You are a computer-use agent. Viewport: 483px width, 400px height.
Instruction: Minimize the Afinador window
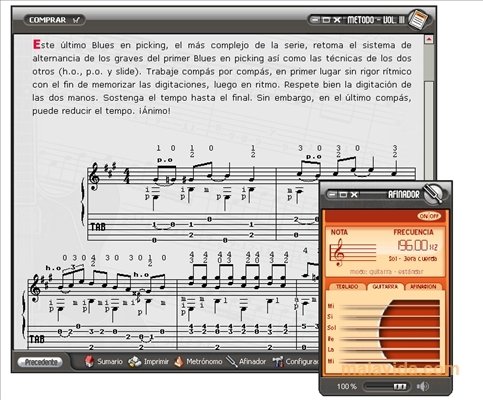[x=332, y=194]
